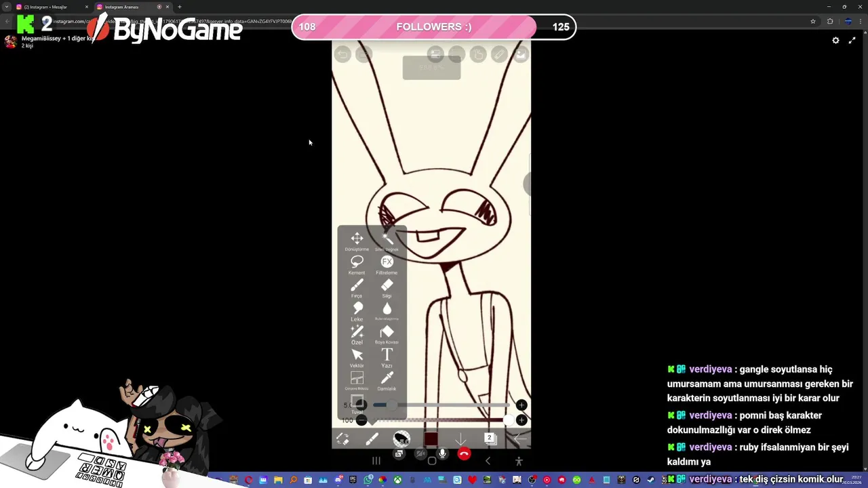
Task: Decrease opacity with minus button
Action: click(x=361, y=420)
